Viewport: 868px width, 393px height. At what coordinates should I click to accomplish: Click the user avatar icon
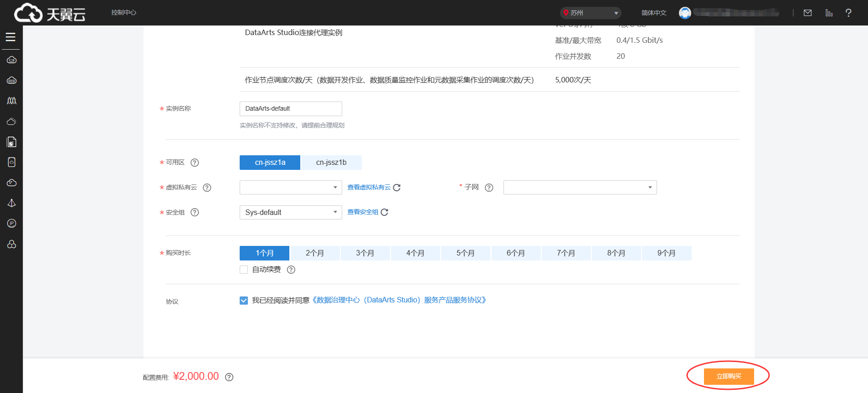click(684, 13)
